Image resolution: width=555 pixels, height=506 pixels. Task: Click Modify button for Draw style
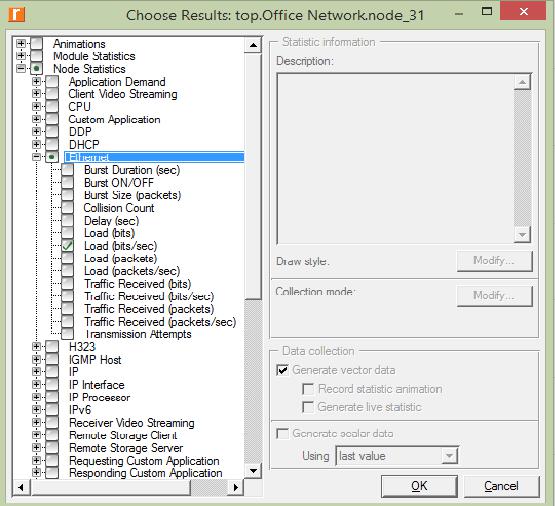[x=494, y=261]
